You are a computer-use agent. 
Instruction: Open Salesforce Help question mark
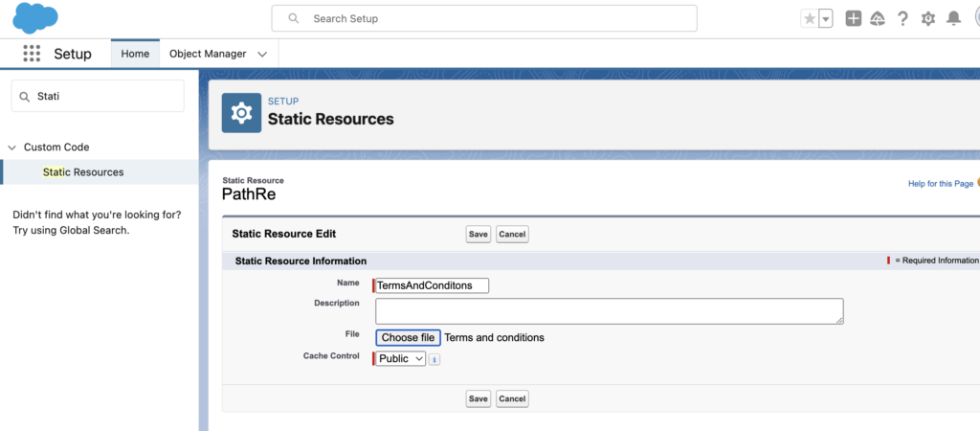click(902, 19)
